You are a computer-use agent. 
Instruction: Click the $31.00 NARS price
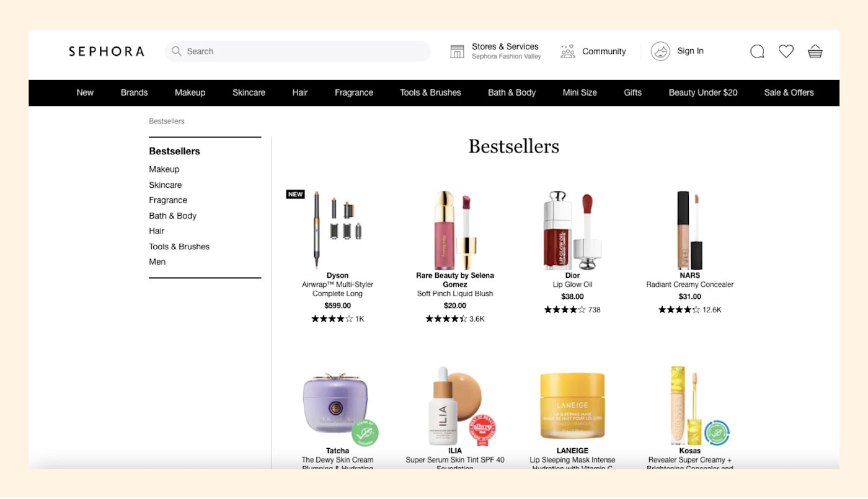(689, 296)
